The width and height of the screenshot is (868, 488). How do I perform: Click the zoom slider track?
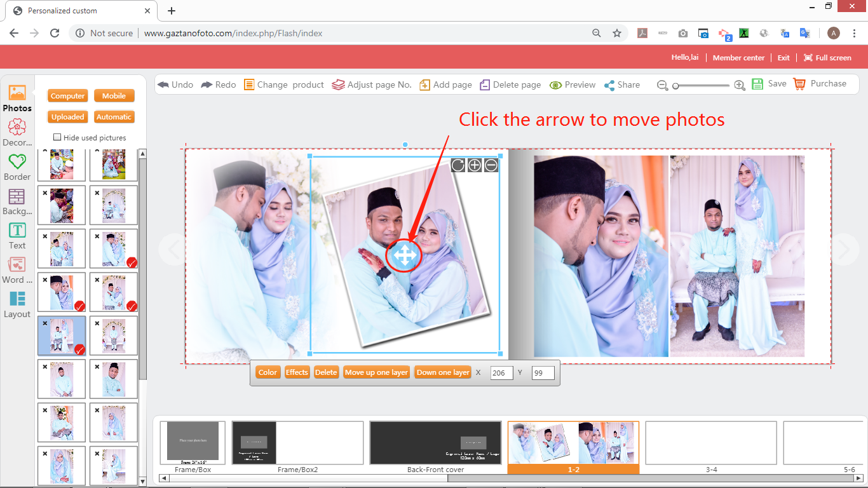pos(702,85)
